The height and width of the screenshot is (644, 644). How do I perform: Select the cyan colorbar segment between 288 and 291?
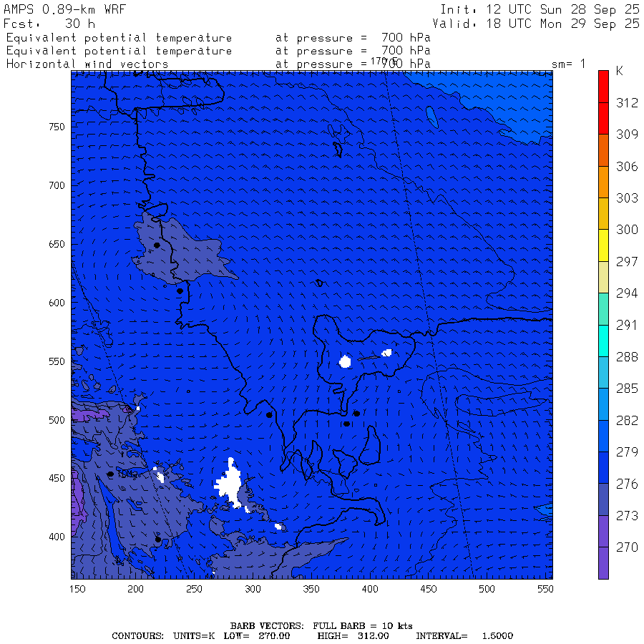coord(603,341)
